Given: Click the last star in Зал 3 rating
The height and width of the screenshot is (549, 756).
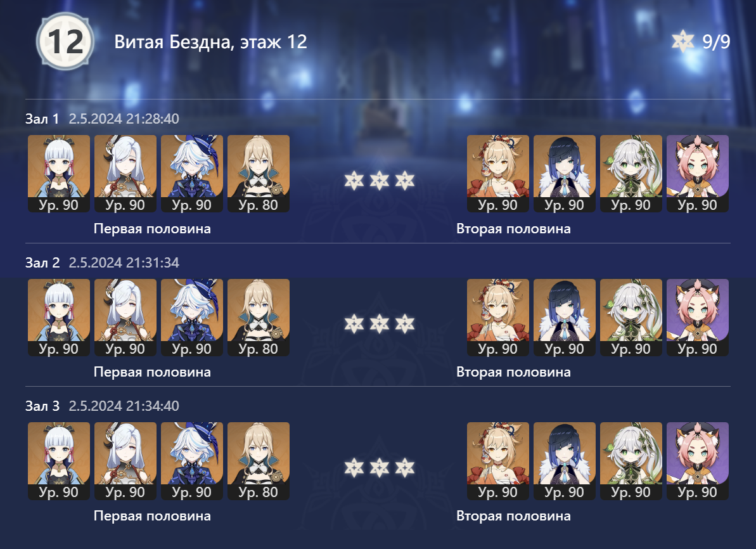Looking at the screenshot, I should (x=404, y=467).
